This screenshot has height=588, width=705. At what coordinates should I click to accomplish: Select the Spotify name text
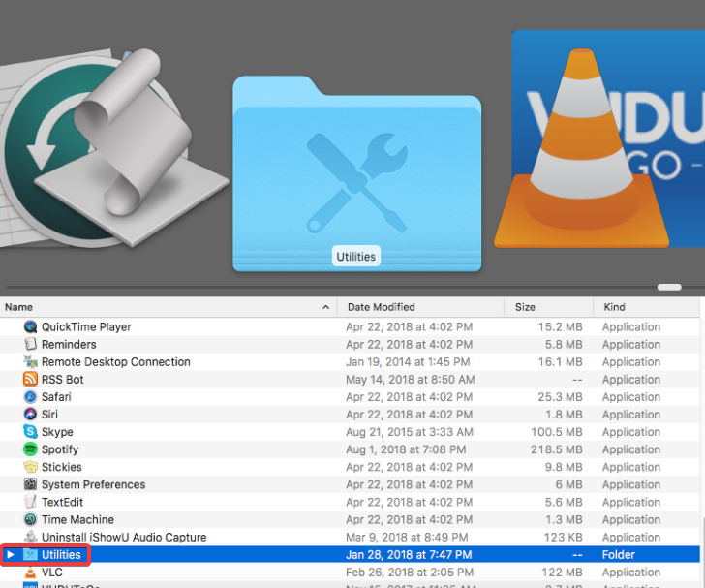pos(60,449)
